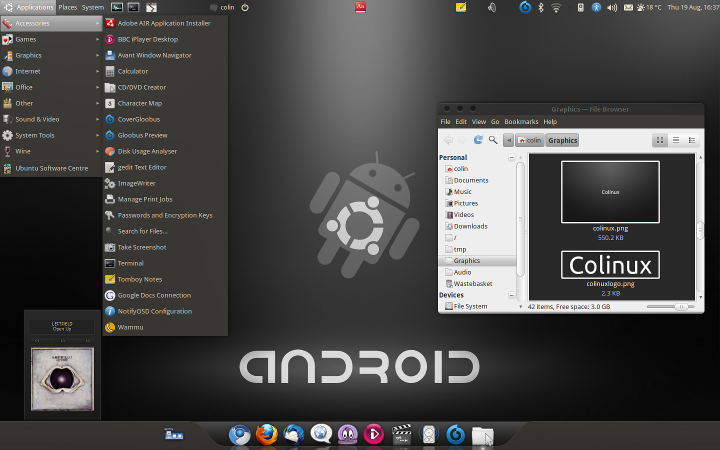Screen dimensions: 720x450
Task: Click the volume icon in system tray
Action: coord(612,7)
